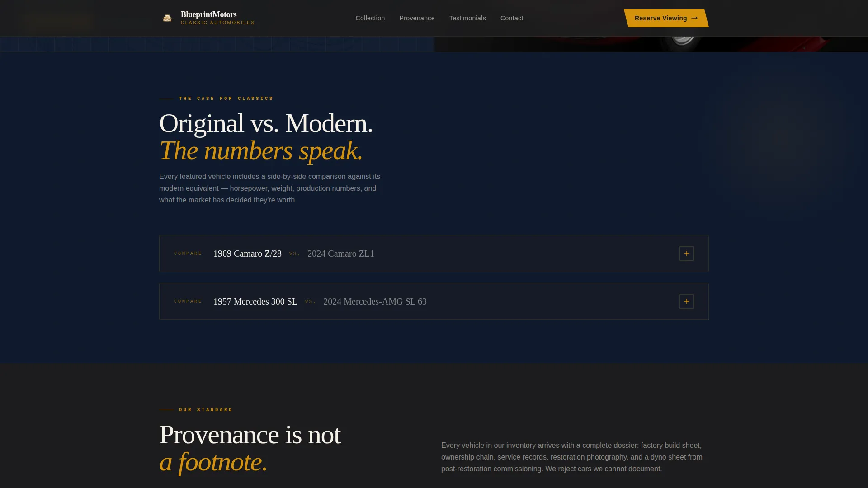Click the 1957 Mercedes 300 SL title
The height and width of the screenshot is (488, 868).
coord(255,301)
